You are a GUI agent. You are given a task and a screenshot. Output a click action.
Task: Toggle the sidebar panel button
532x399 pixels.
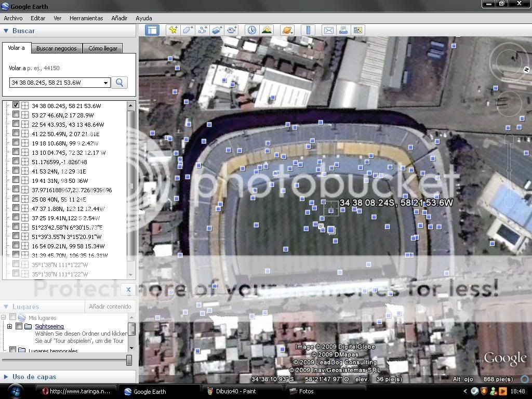[152, 30]
